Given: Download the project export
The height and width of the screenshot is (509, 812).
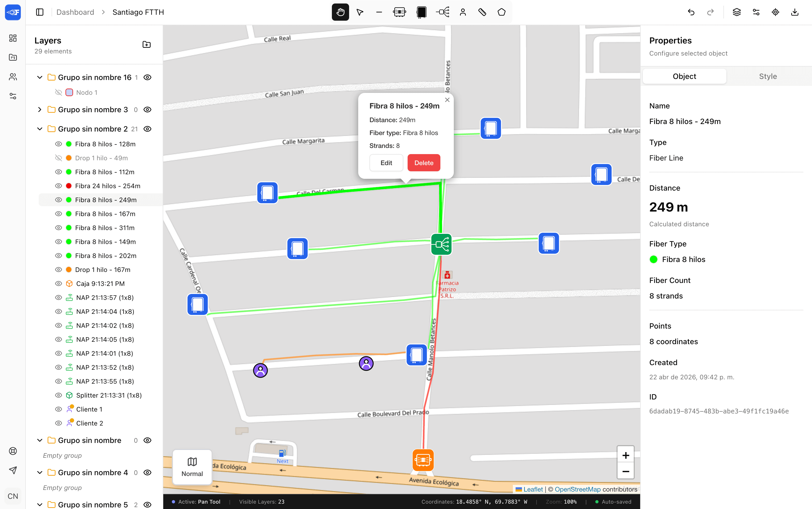Looking at the screenshot, I should pos(795,12).
